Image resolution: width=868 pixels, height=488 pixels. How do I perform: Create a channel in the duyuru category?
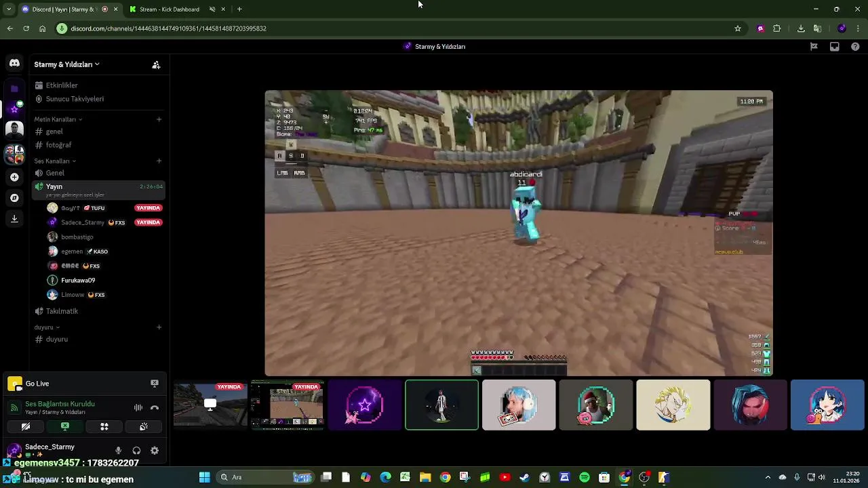pyautogui.click(x=159, y=327)
